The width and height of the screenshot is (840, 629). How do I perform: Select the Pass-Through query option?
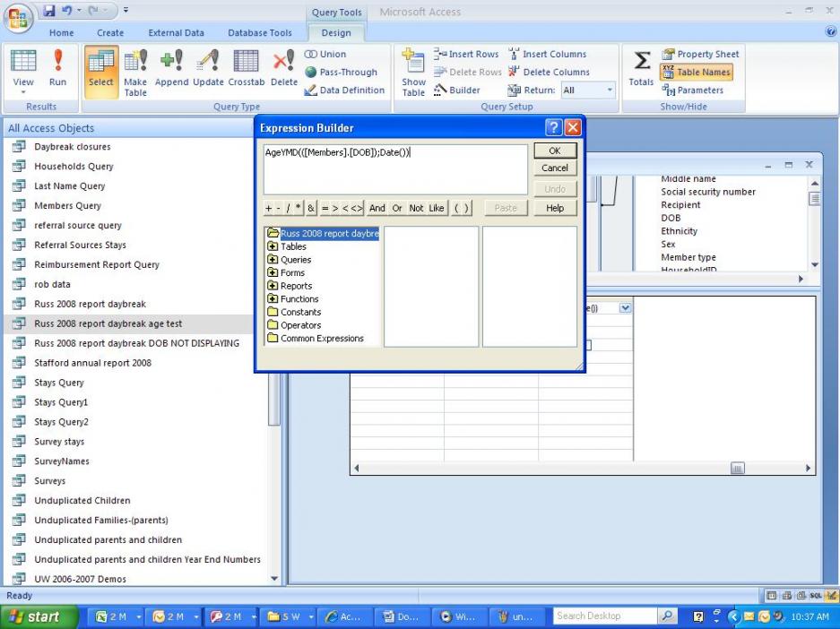pyautogui.click(x=341, y=73)
